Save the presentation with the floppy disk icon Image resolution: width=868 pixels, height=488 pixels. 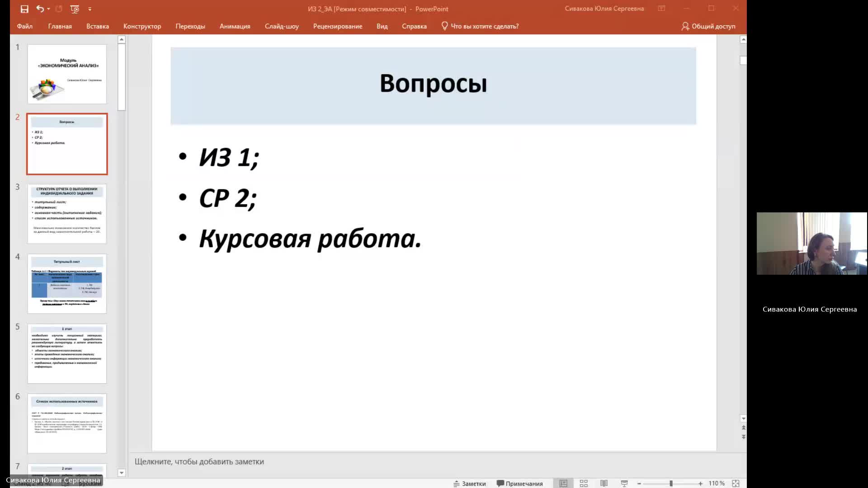click(24, 9)
